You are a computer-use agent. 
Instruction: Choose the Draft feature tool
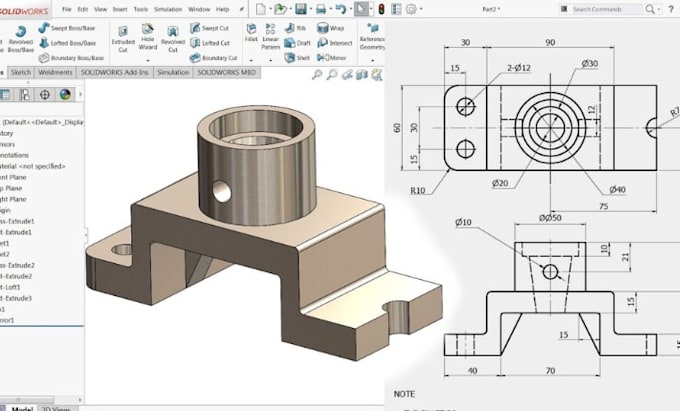298,43
